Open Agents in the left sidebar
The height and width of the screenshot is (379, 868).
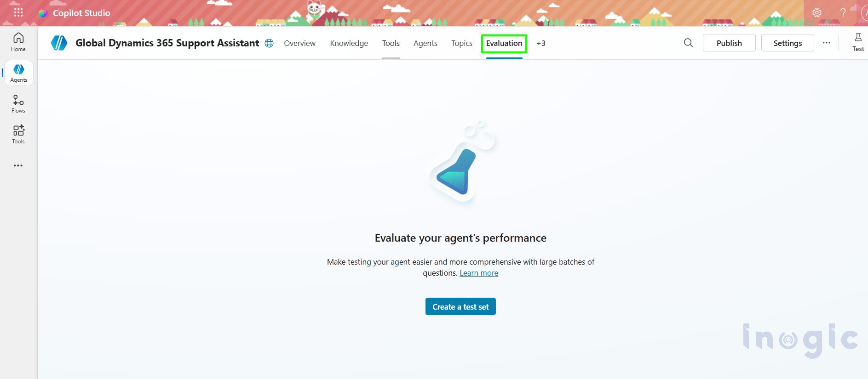tap(19, 73)
